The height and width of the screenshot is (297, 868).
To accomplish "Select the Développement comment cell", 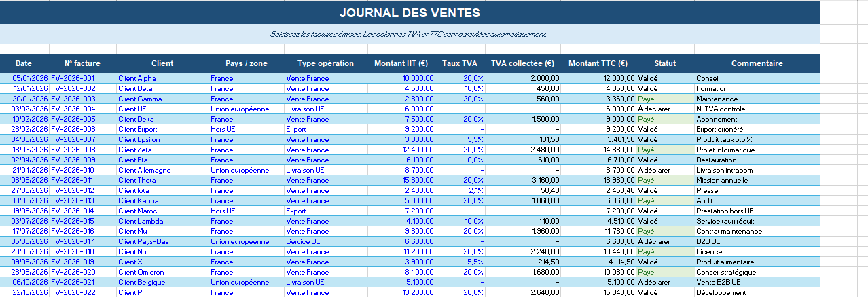I will 757,292.
